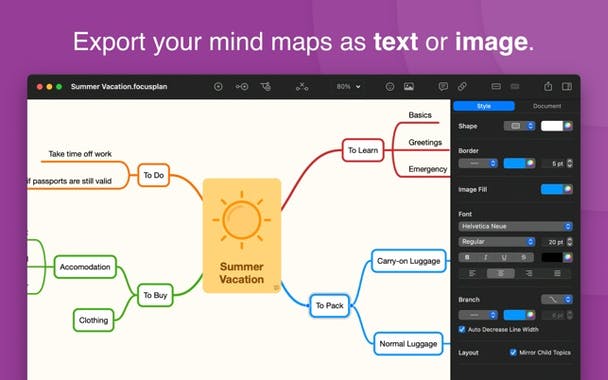
Task: Toggle Auto Decrease Line Width checkbox
Action: click(462, 329)
